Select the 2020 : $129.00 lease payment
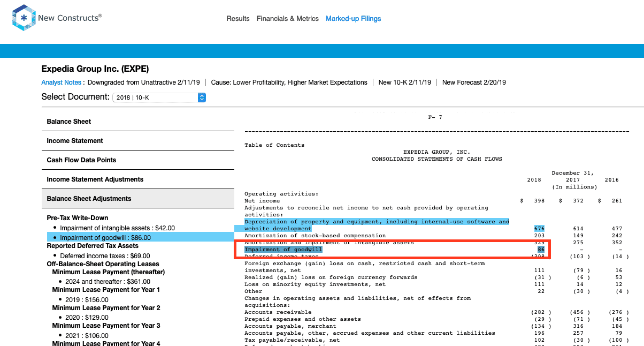 tap(87, 318)
